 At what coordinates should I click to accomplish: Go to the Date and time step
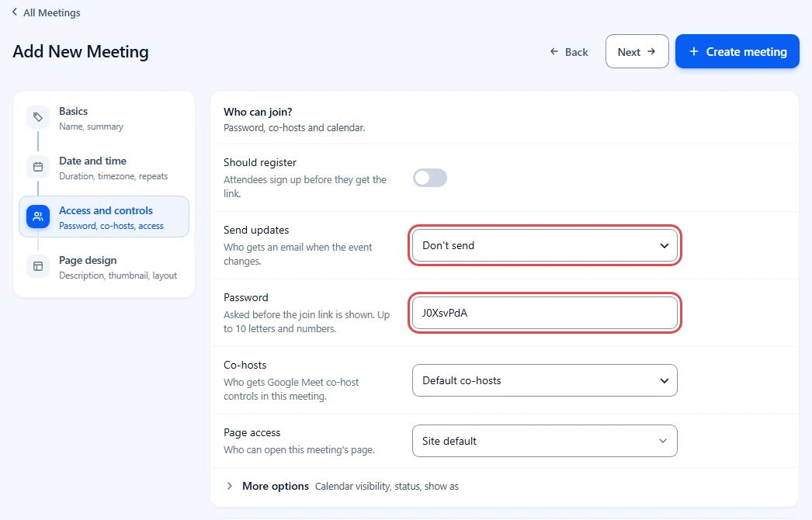[x=103, y=168]
